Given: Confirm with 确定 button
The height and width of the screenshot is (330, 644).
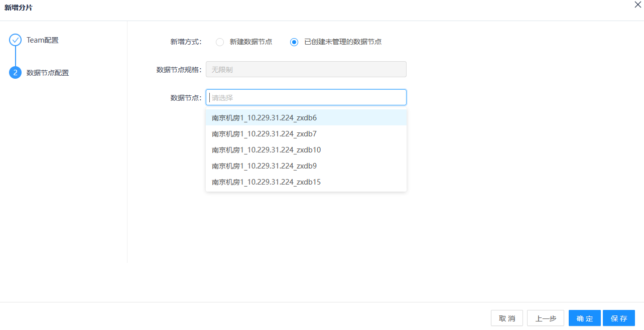Looking at the screenshot, I should pos(585,318).
